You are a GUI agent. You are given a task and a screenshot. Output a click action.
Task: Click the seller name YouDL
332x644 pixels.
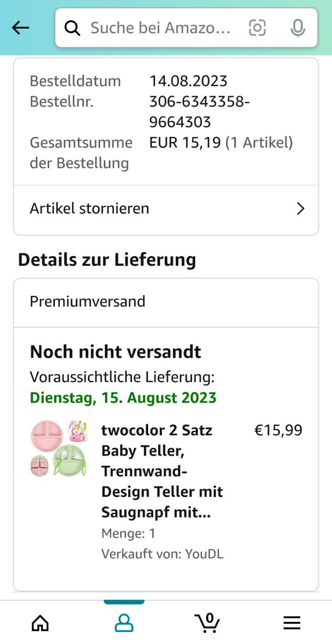point(204,554)
